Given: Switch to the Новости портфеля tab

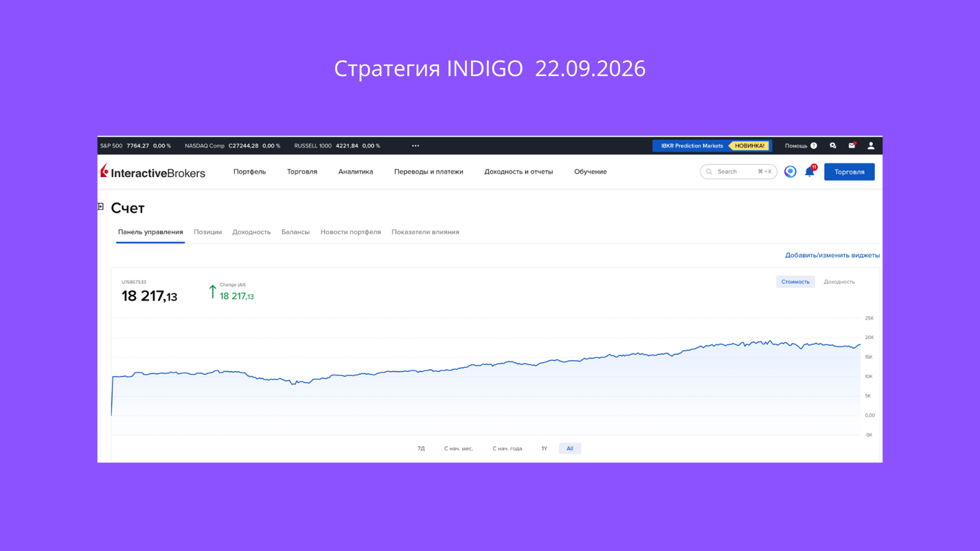Looking at the screenshot, I should point(350,232).
